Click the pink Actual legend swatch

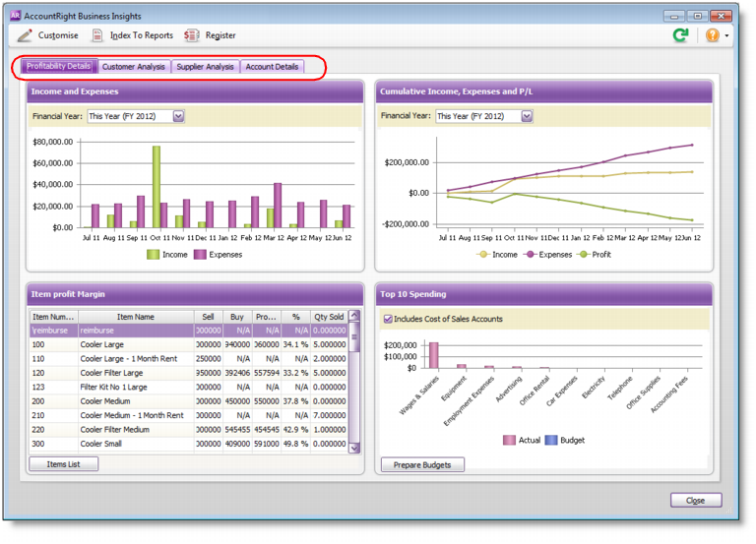pyautogui.click(x=509, y=440)
